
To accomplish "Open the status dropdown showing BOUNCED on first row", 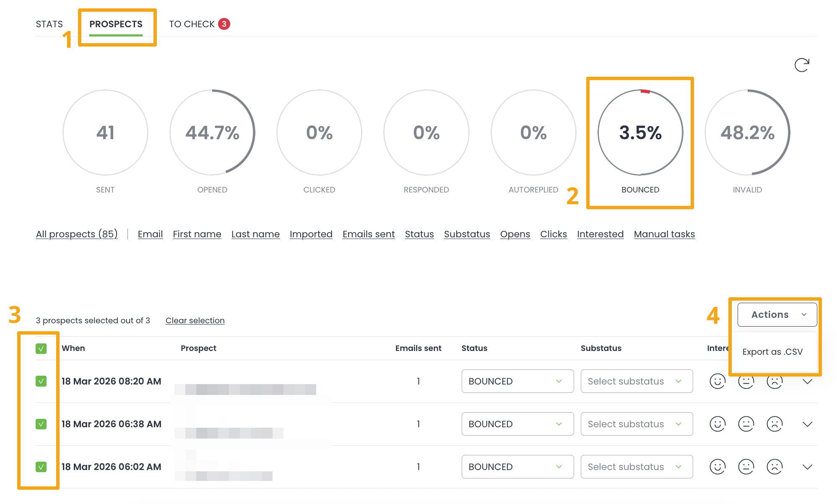I will click(517, 381).
